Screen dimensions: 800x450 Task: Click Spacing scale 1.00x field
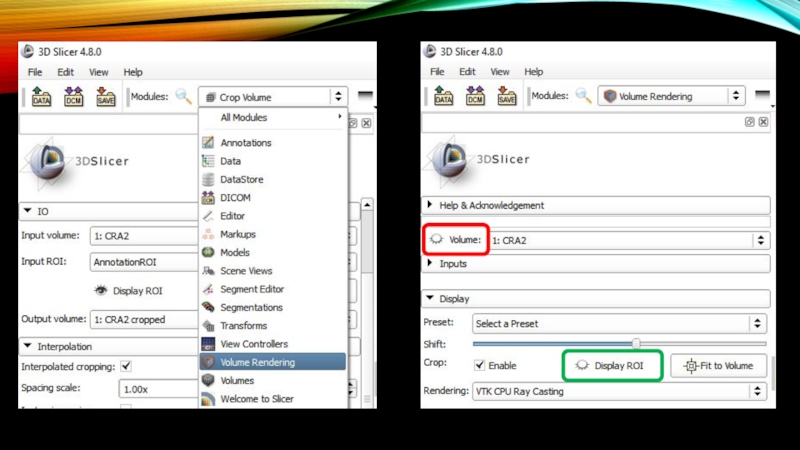coord(158,389)
